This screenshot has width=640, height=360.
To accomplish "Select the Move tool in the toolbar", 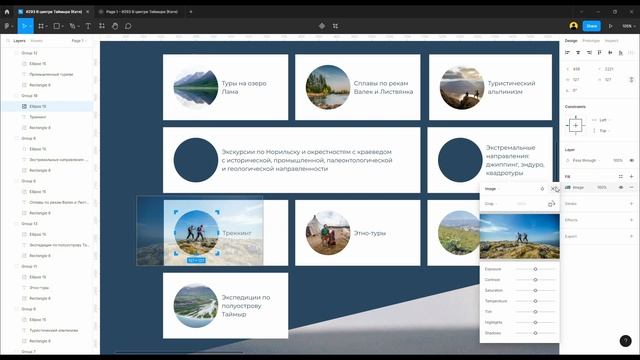I will (24, 26).
